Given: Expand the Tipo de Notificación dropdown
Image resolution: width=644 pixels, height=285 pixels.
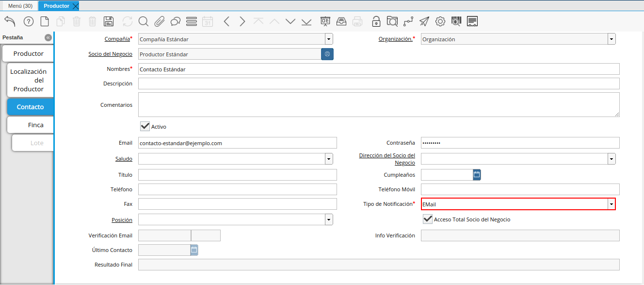Looking at the screenshot, I should 612,204.
